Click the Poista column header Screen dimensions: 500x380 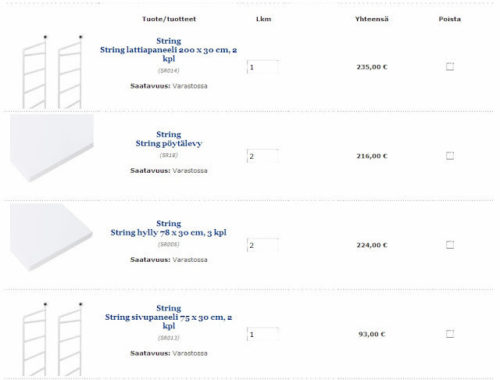(x=450, y=19)
